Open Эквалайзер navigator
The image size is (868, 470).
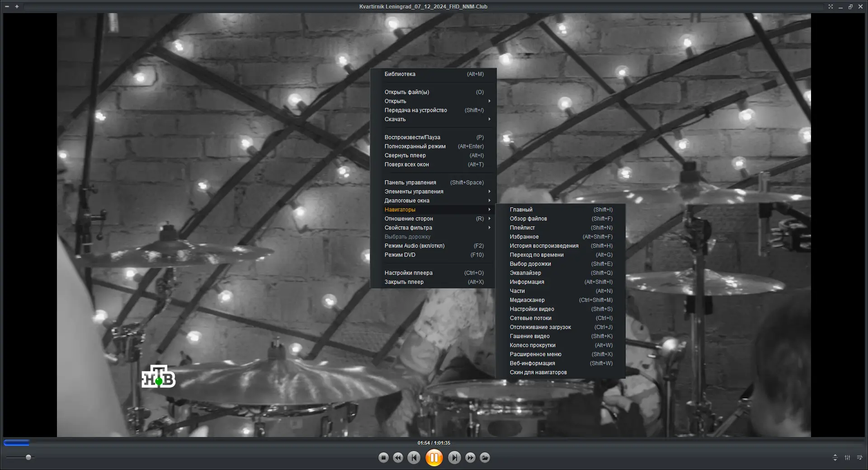click(561, 273)
